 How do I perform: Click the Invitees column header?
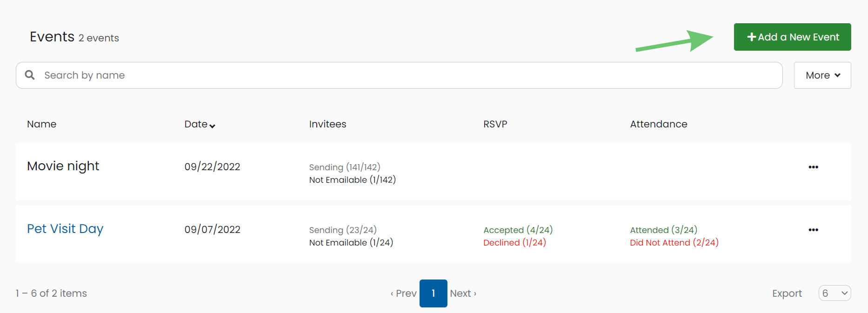[x=327, y=124]
